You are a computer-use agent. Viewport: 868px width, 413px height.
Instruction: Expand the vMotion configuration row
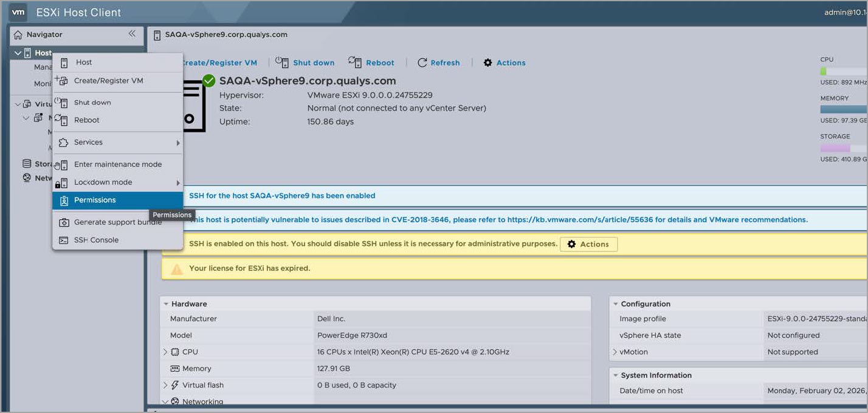click(x=615, y=352)
